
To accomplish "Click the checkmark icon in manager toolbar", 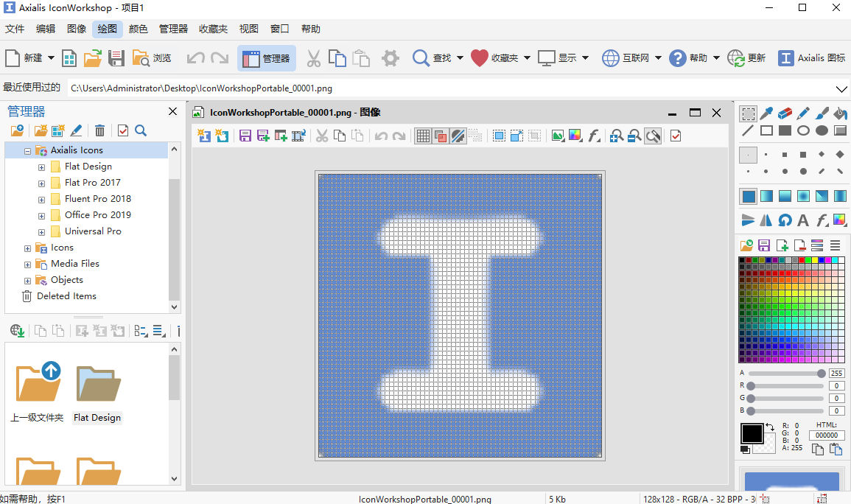I will (123, 130).
